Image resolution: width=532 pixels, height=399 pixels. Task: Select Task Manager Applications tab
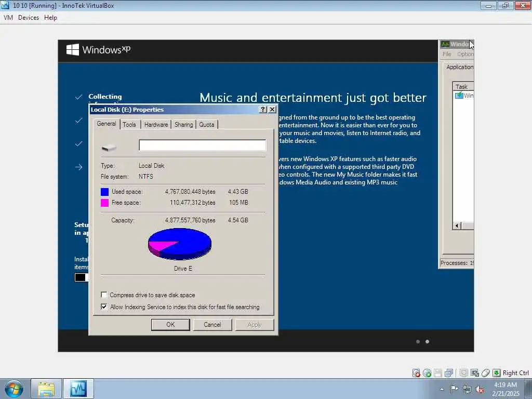460,67
